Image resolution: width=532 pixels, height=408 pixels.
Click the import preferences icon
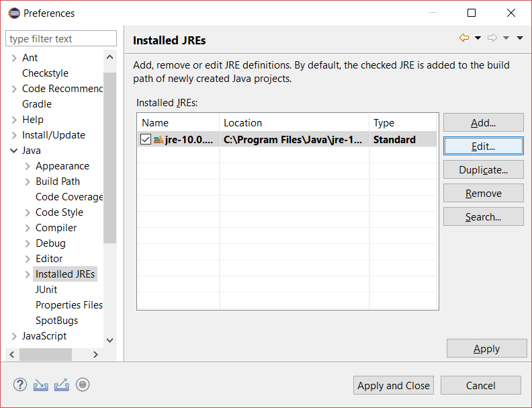pyautogui.click(x=41, y=384)
